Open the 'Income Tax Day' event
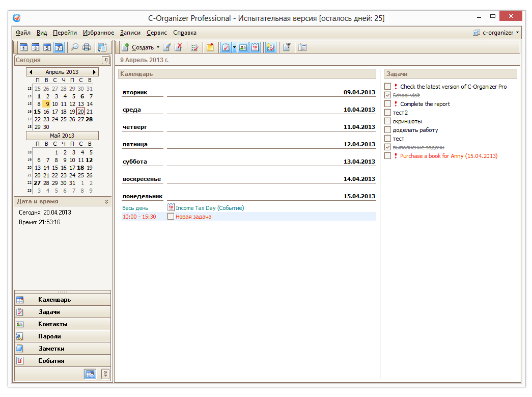Viewport: 532px width, 397px height. pos(209,208)
